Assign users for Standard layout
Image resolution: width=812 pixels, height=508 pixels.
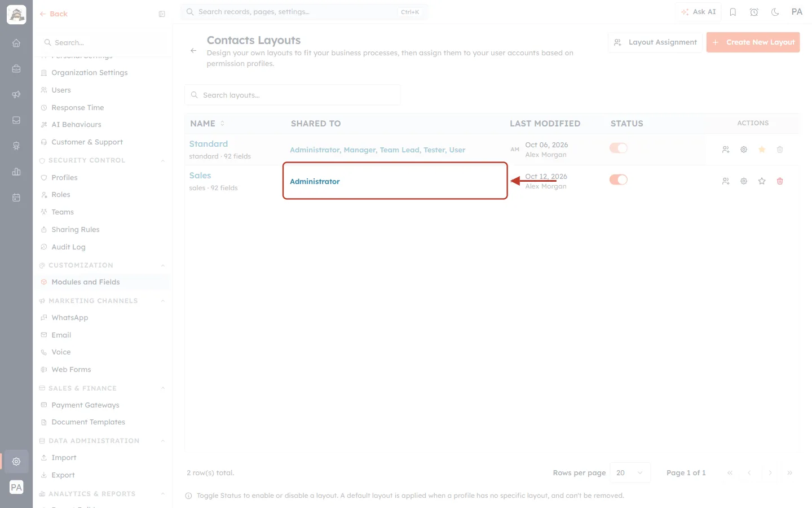[x=726, y=150]
